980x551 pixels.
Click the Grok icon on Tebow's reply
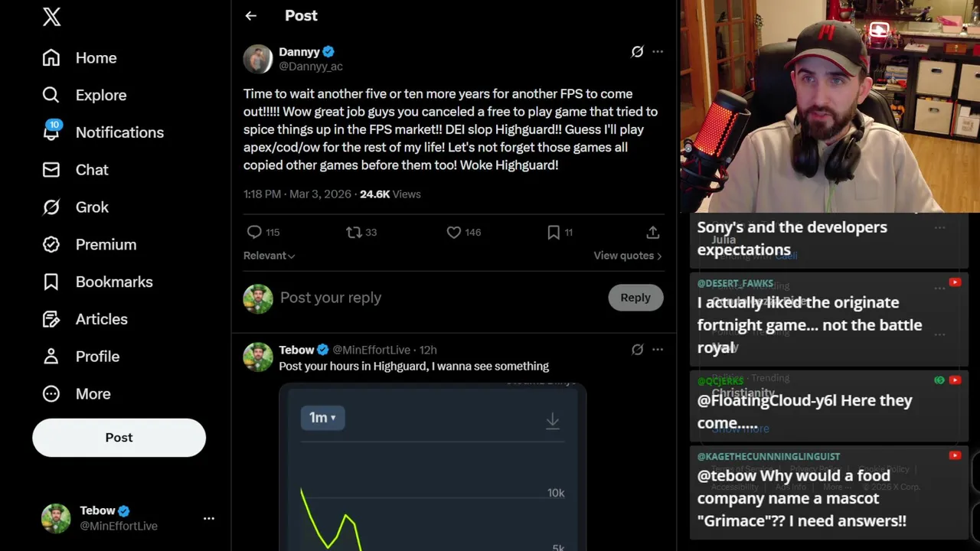pos(637,349)
